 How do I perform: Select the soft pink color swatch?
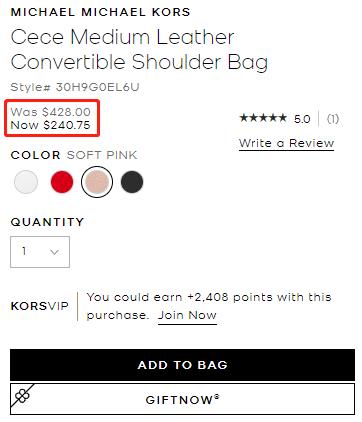coord(97,182)
